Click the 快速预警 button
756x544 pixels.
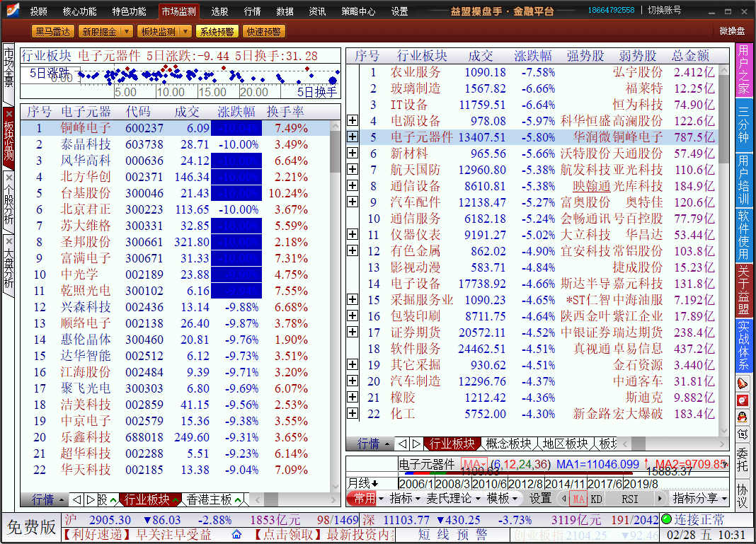click(263, 32)
